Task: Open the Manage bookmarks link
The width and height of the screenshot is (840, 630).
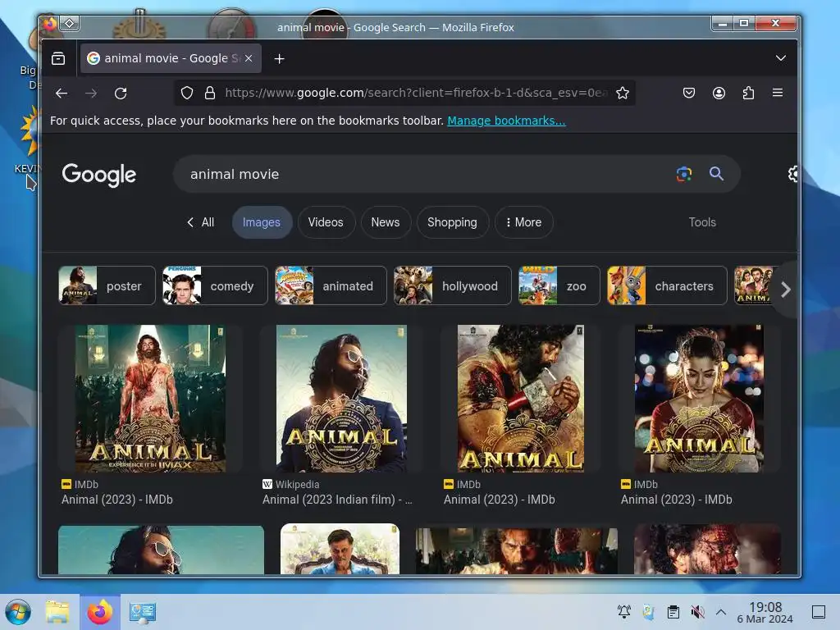Action: pyautogui.click(x=506, y=121)
